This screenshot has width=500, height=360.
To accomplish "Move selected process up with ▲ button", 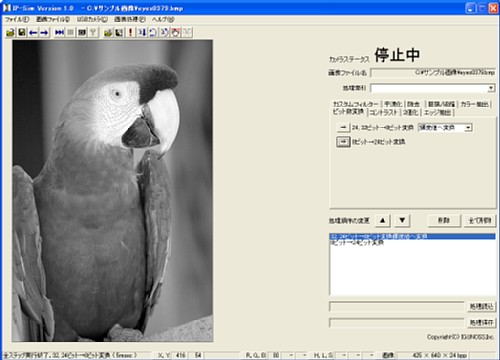I will point(383,220).
